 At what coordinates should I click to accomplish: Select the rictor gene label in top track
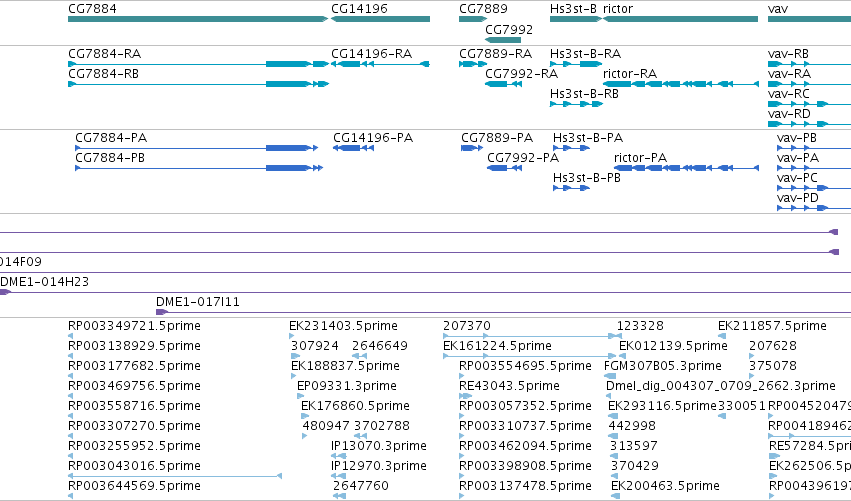[618, 9]
